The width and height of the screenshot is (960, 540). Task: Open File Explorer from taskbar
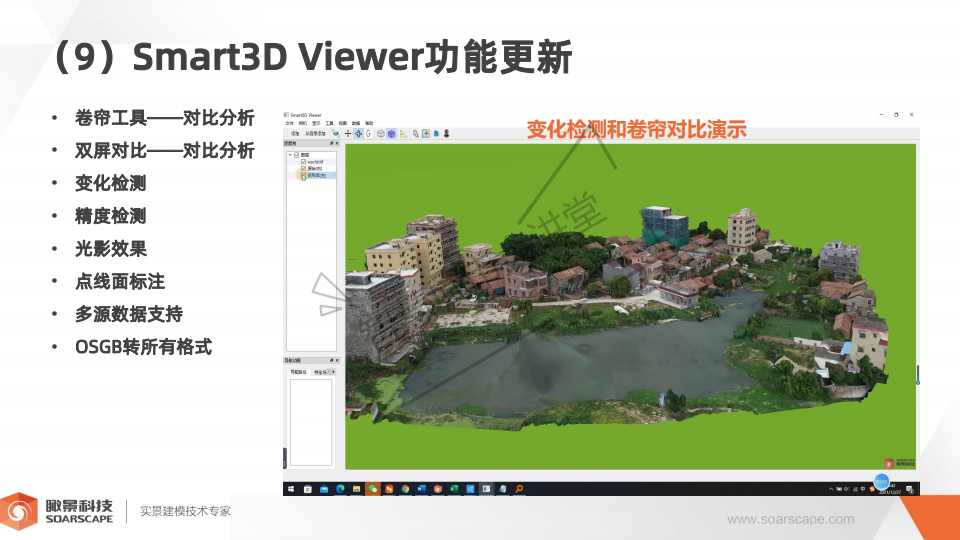[356, 489]
